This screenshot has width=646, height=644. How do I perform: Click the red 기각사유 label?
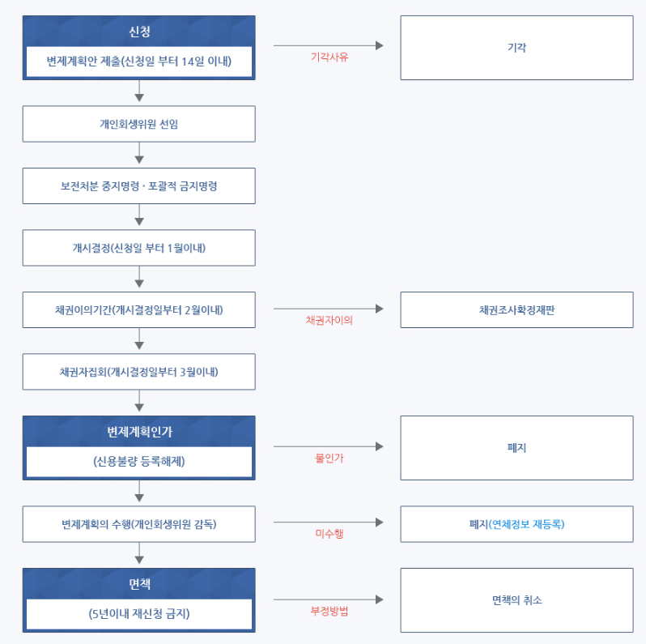[329, 58]
